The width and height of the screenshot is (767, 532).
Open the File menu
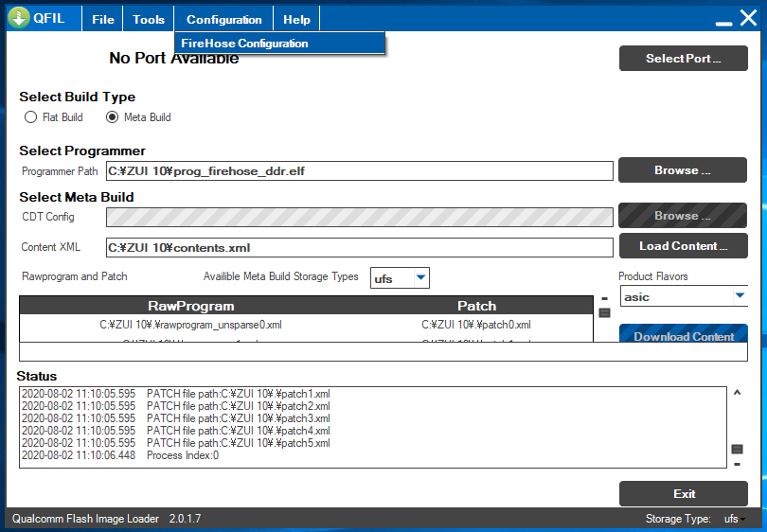pyautogui.click(x=102, y=20)
